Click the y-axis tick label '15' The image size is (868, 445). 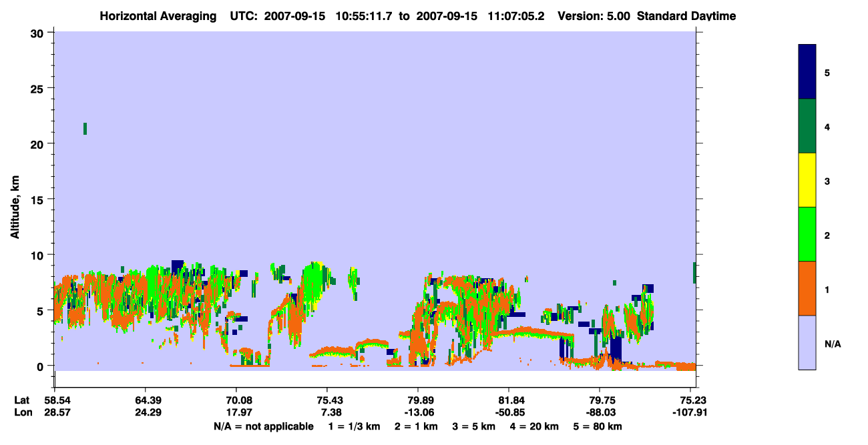click(x=39, y=199)
